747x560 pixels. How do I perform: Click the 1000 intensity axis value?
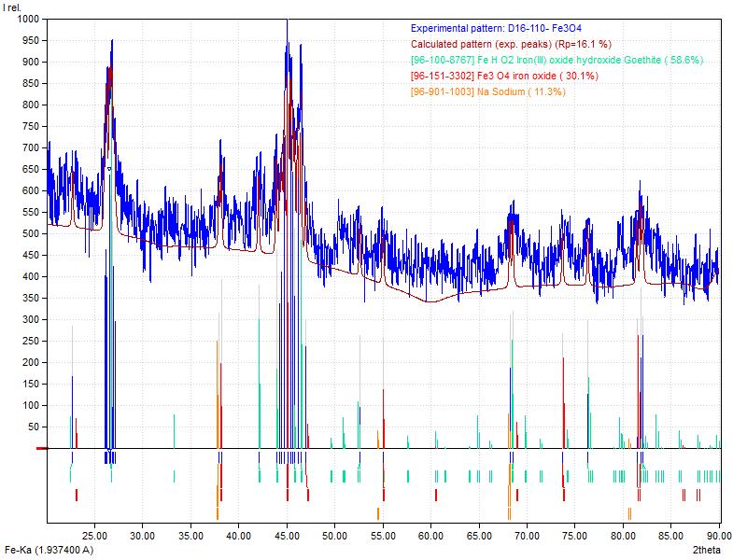[x=28, y=19]
